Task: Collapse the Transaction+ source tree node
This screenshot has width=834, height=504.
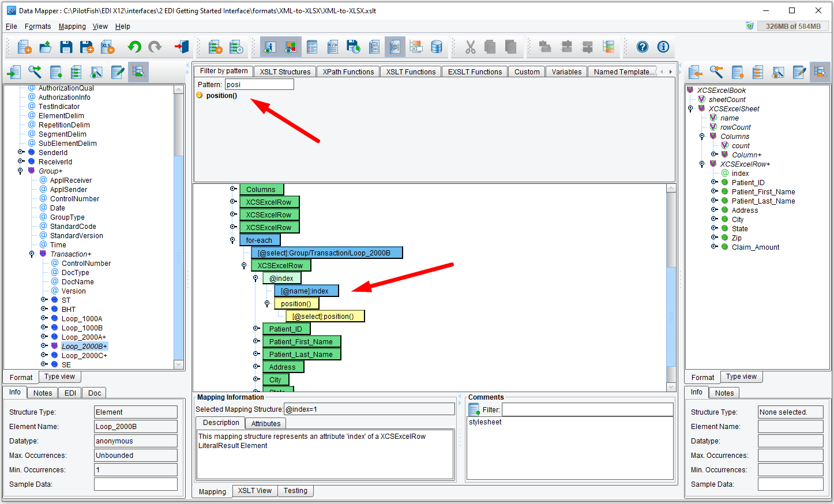Action: 32,254
